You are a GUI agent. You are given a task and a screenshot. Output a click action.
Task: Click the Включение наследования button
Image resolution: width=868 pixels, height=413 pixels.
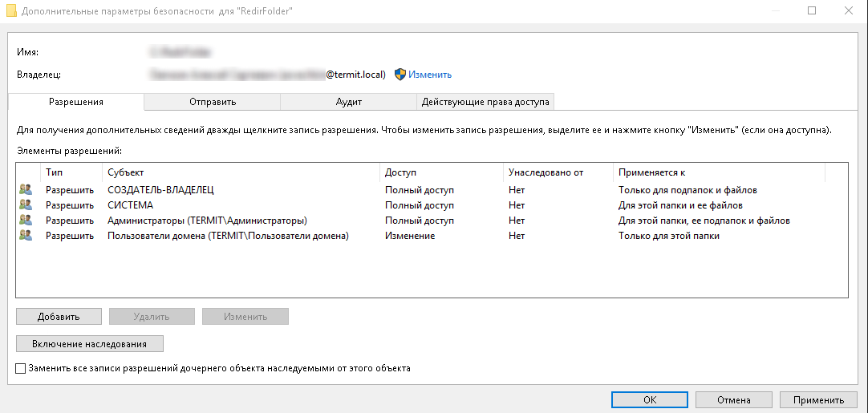pos(90,344)
